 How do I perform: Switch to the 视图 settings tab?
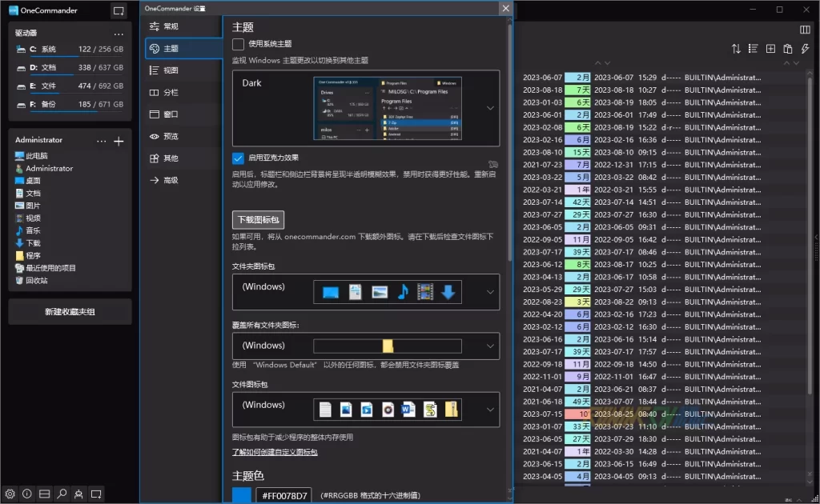[x=170, y=70]
